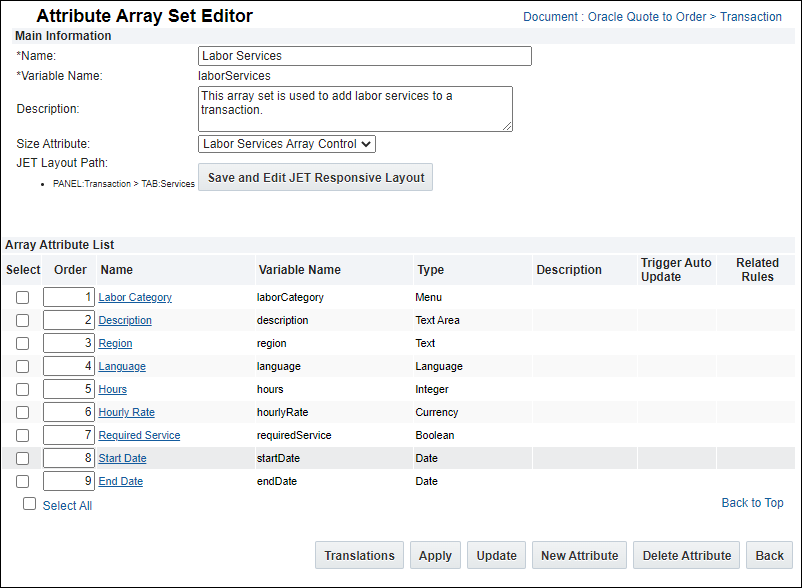Open the Translations dialog
Screen dimensions: 802x588
(x=359, y=555)
